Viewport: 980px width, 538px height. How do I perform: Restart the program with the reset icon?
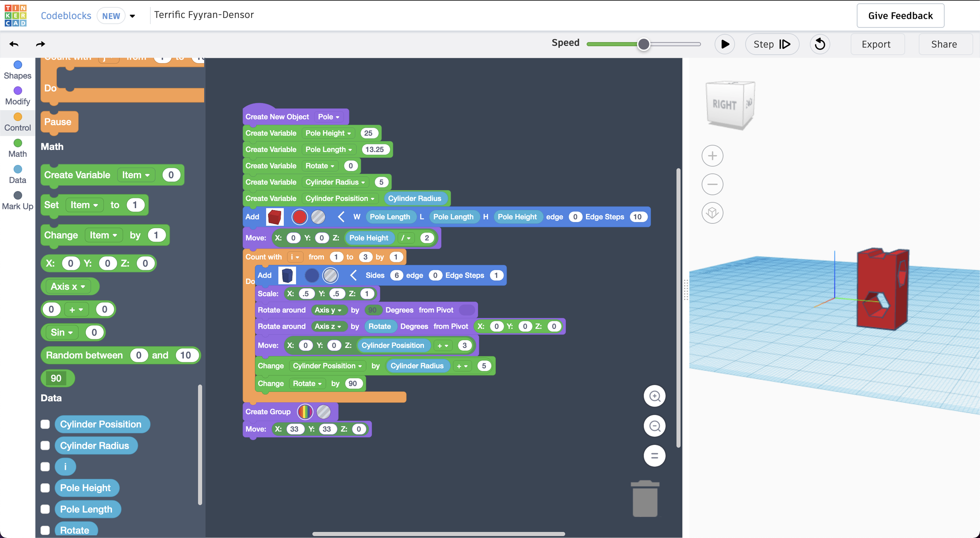coord(820,44)
